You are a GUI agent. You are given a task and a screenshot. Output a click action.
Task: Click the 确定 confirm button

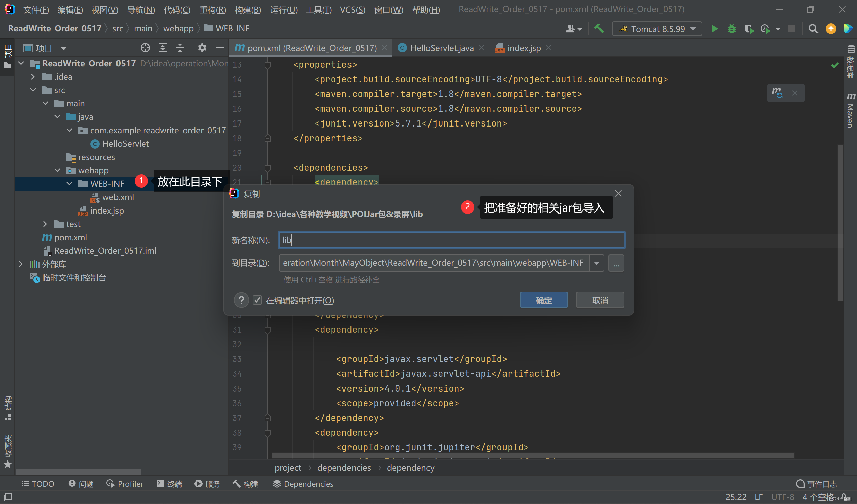[543, 300]
